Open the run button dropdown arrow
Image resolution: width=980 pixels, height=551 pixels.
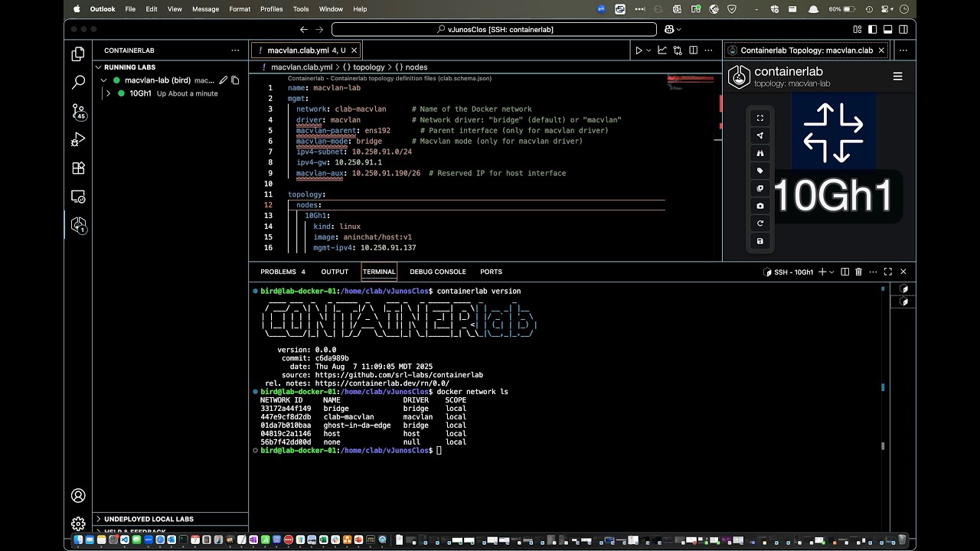coord(648,51)
